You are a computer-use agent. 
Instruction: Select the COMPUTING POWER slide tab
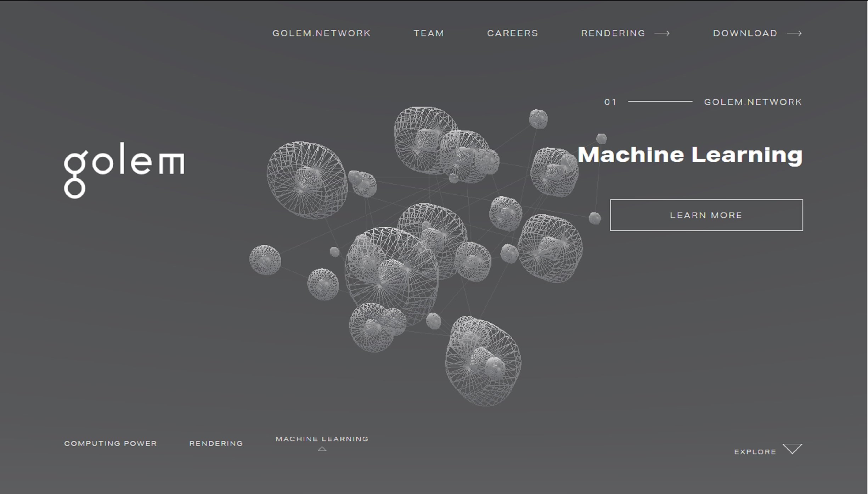(x=110, y=443)
